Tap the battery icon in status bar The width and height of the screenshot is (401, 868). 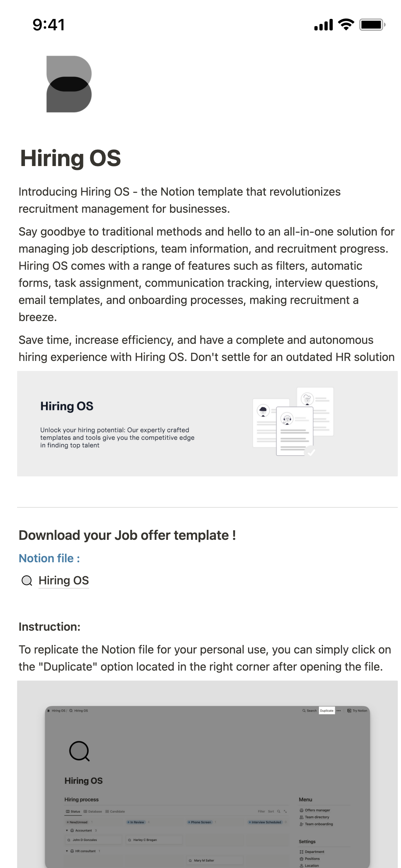tap(372, 25)
